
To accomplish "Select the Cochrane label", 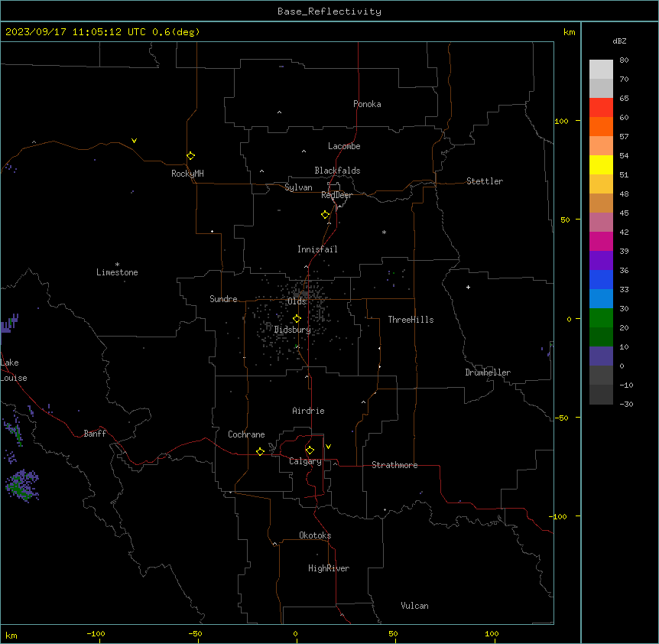I will 246,434.
